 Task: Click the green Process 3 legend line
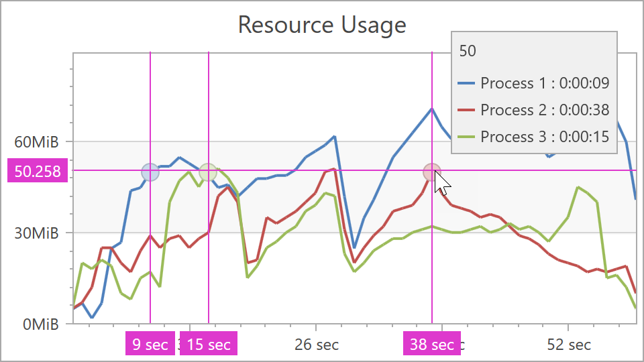tap(466, 137)
